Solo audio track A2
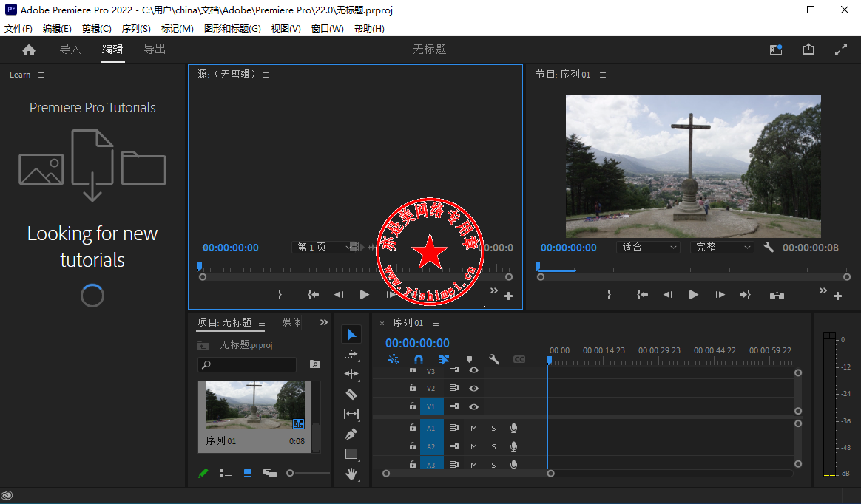 click(x=493, y=447)
